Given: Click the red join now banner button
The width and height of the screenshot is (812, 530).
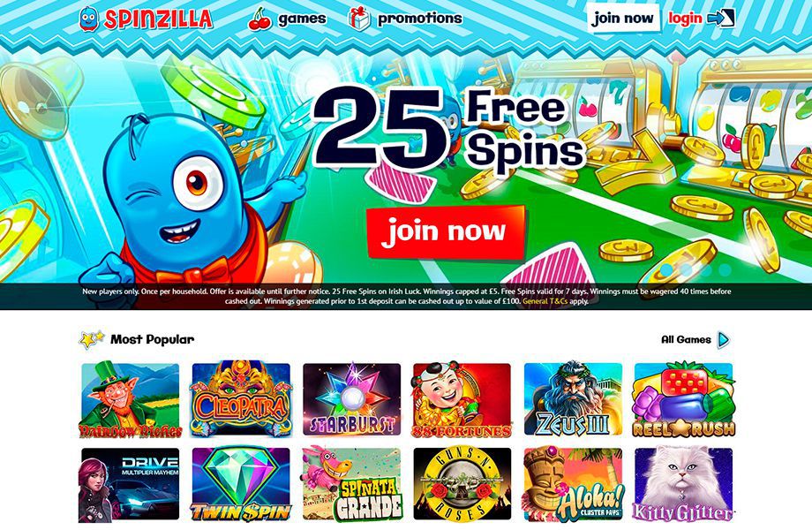Looking at the screenshot, I should click(x=446, y=231).
